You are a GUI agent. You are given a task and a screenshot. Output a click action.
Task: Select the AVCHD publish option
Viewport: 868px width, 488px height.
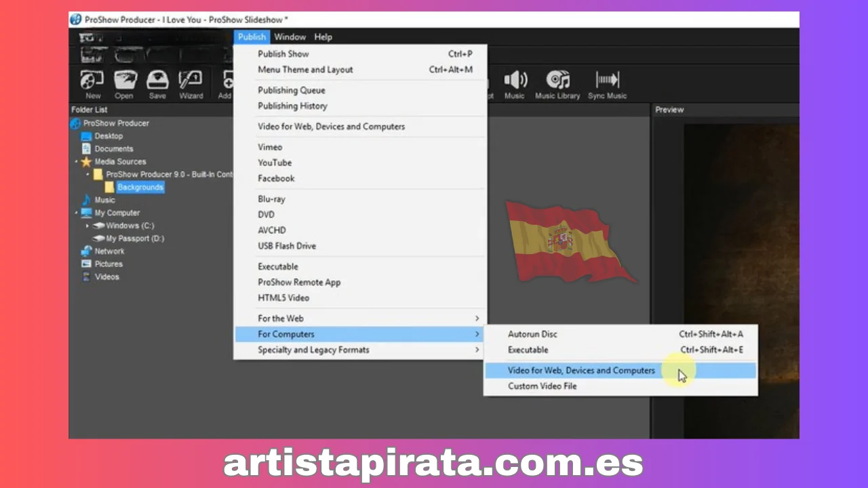click(x=360, y=230)
